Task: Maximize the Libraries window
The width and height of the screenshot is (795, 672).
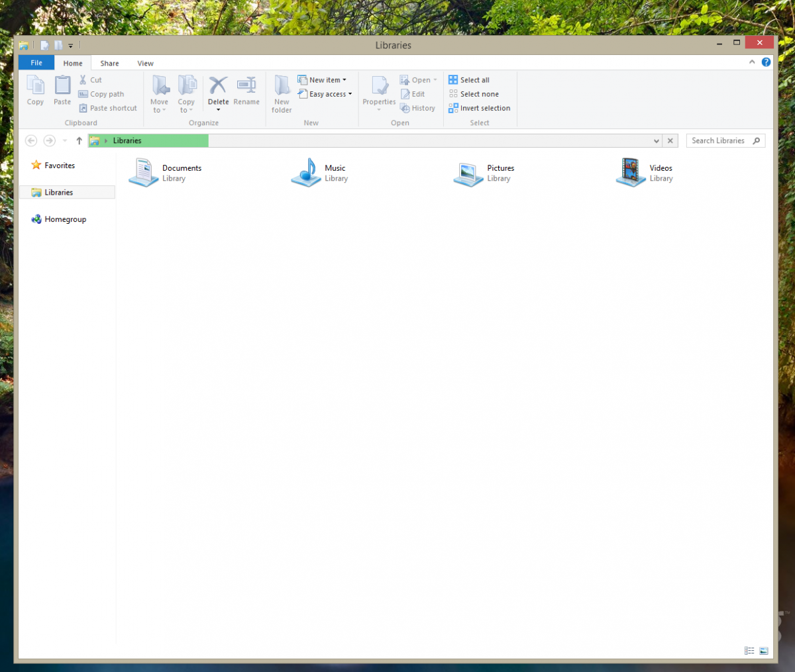Action: pos(737,42)
